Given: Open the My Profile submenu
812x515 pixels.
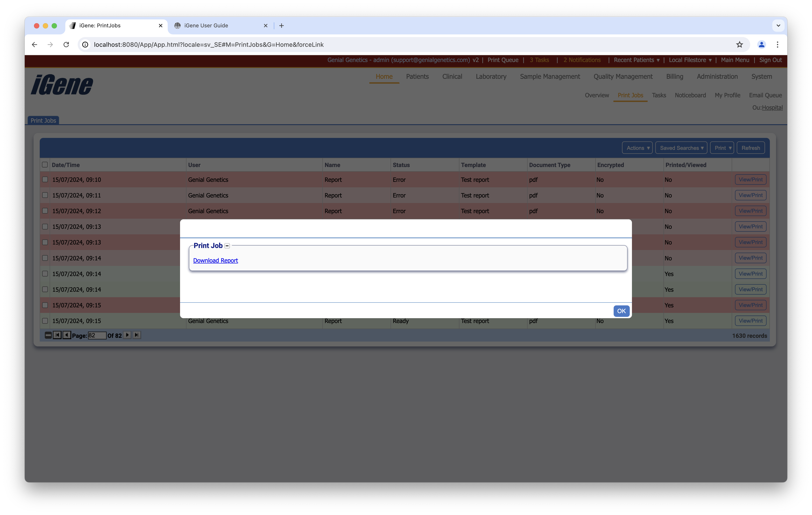Looking at the screenshot, I should (727, 95).
